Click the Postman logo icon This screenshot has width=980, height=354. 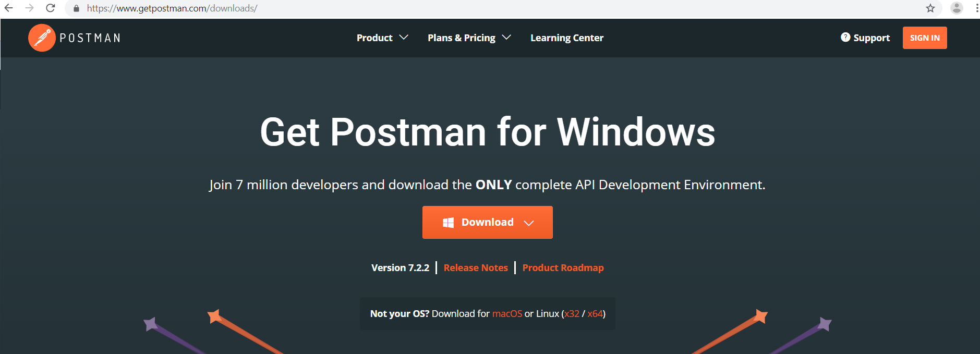42,38
